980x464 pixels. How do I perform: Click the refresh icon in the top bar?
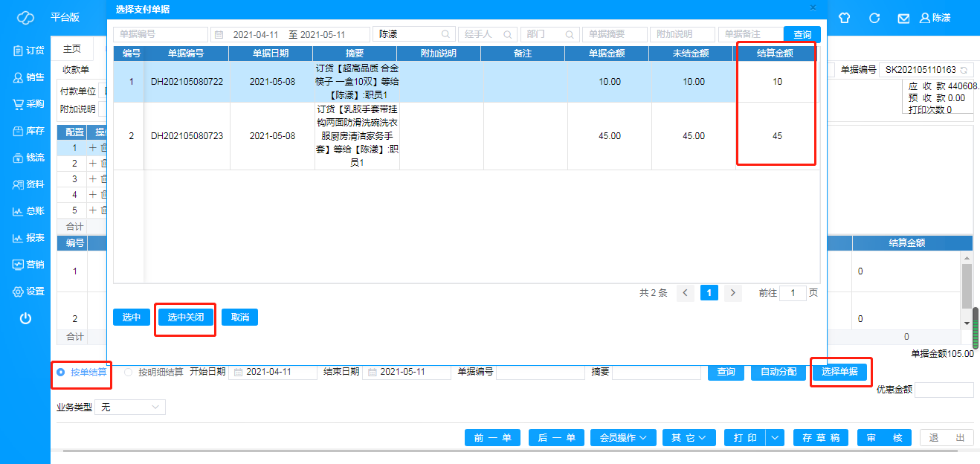pos(874,18)
